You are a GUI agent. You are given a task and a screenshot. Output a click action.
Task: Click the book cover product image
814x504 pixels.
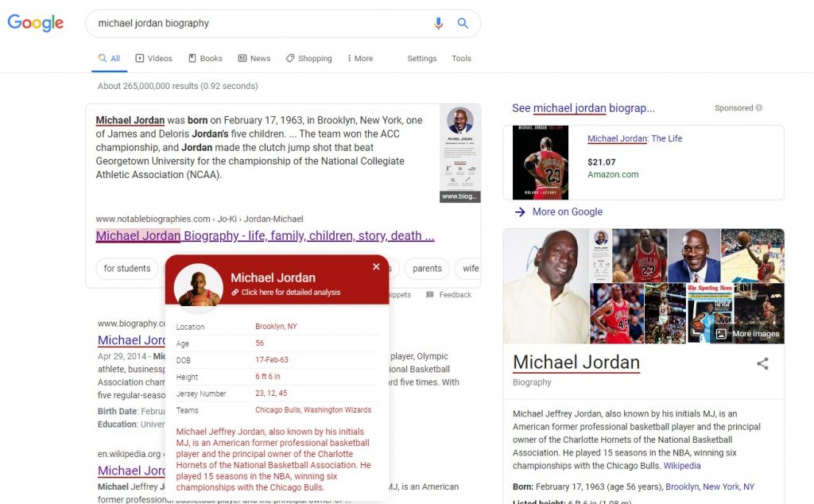click(541, 162)
